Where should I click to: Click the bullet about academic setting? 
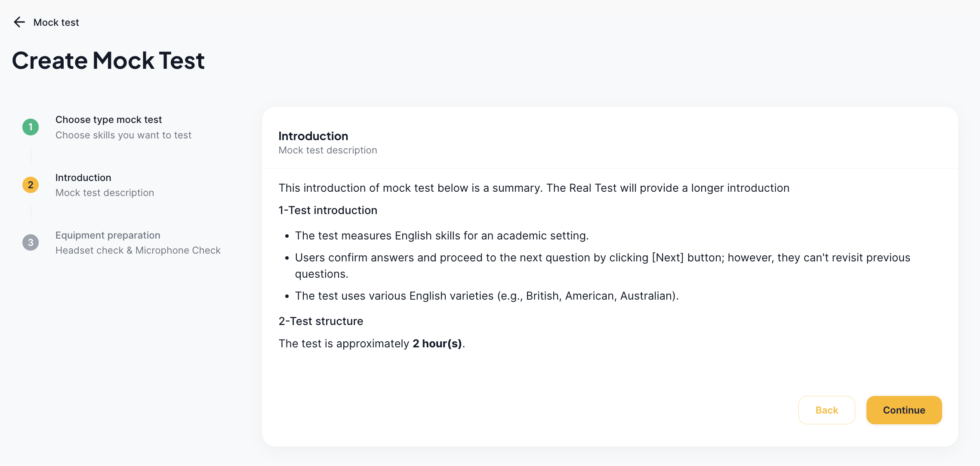(x=441, y=236)
